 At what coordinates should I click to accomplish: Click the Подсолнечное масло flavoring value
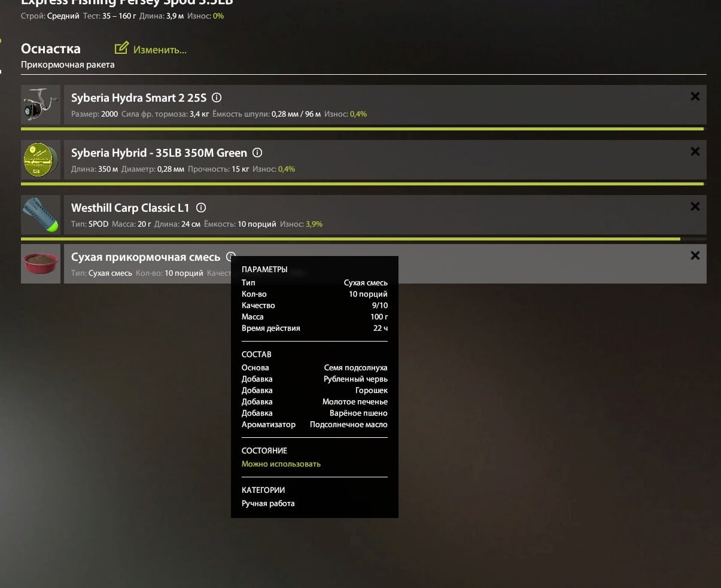pyautogui.click(x=349, y=424)
